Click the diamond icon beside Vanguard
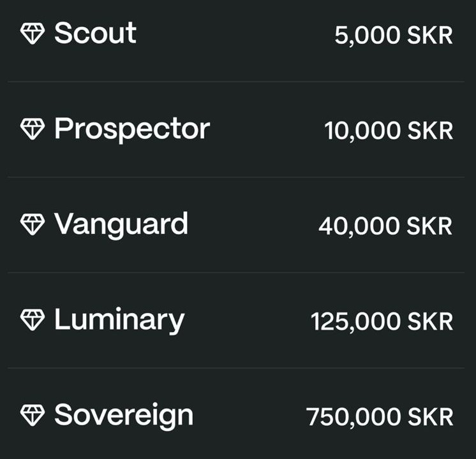Screen dimensions: 476x459 [33, 224]
